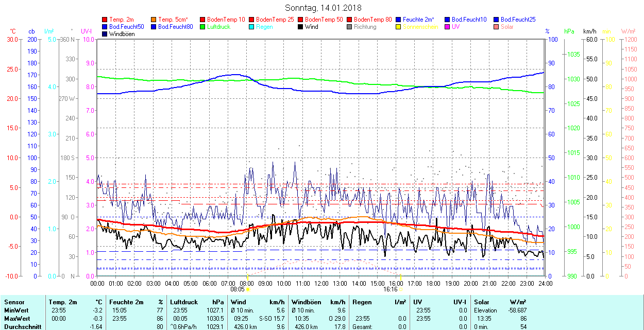
Task: Click the green Luftdruck legend square
Action: (203, 27)
